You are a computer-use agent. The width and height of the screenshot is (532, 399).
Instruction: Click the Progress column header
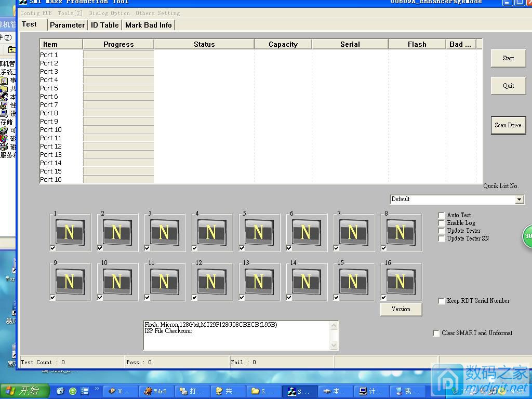(118, 45)
